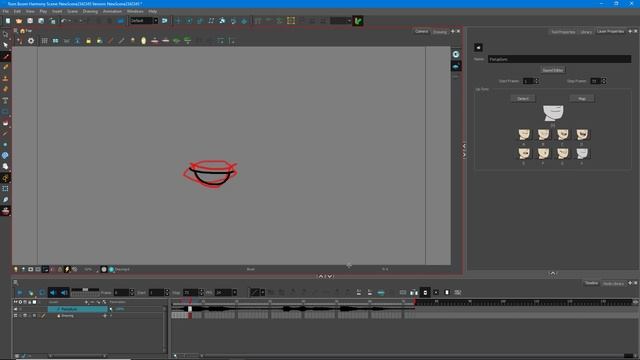Select mouth shape thumbnail X
This screenshot has height=360, width=640.
point(582,153)
